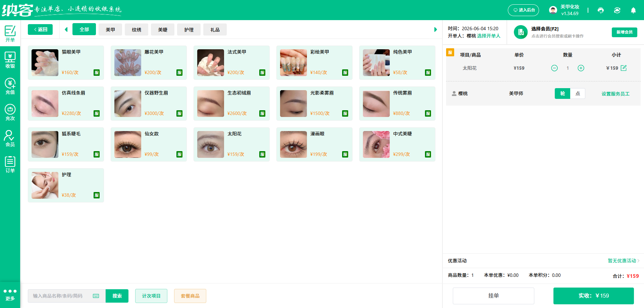Add the 猫眼美甲 service card
This screenshot has width=644, height=308.
coord(66,63)
